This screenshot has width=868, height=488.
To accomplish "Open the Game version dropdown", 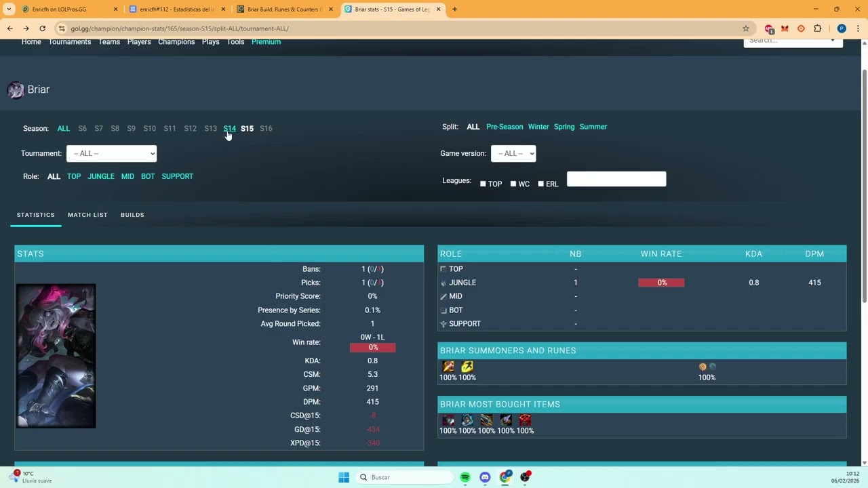I will click(513, 153).
